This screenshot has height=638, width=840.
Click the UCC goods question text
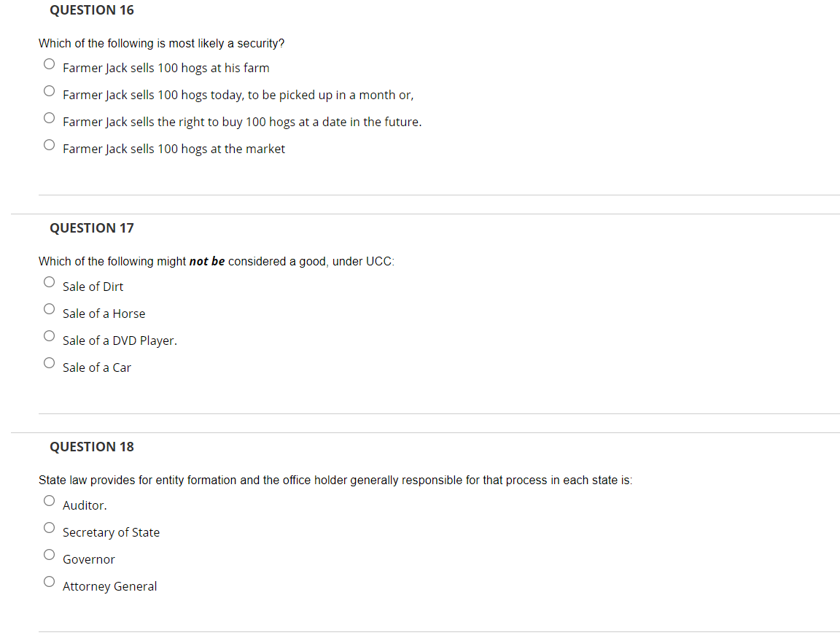pyautogui.click(x=216, y=261)
